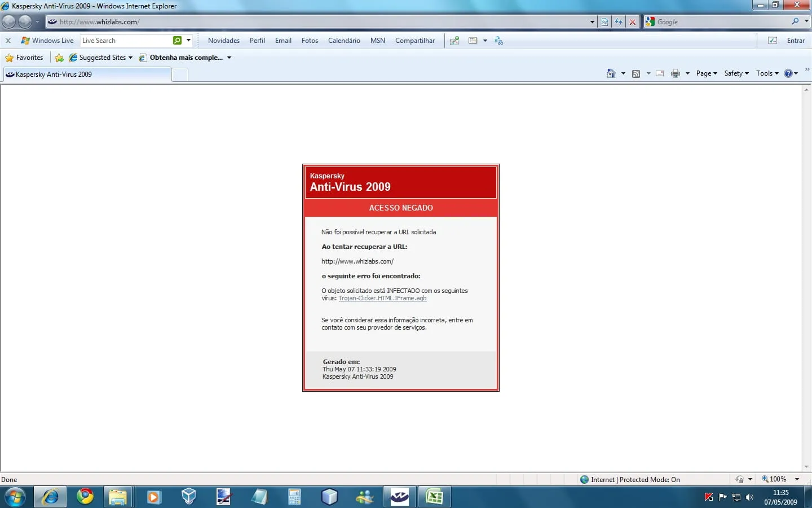
Task: Open a new tab with the blank tab button
Action: click(x=179, y=75)
